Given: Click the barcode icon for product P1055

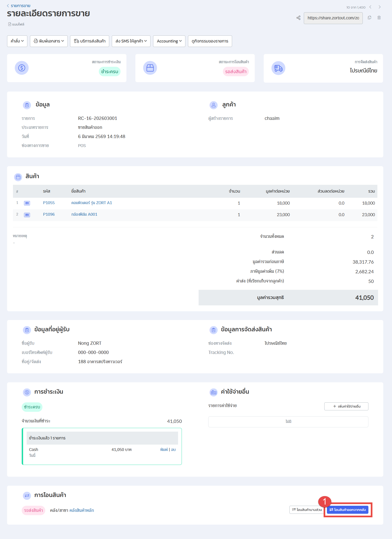Looking at the screenshot, I should tap(27, 203).
